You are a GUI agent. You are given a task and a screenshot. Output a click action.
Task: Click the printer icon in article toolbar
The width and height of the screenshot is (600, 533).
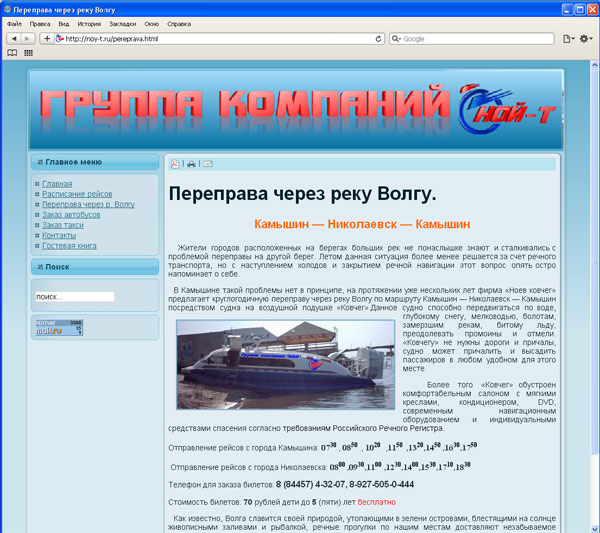tap(191, 164)
